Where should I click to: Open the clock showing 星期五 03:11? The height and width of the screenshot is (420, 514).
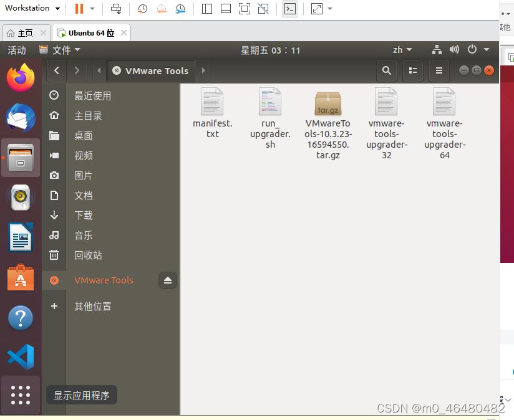pos(271,50)
